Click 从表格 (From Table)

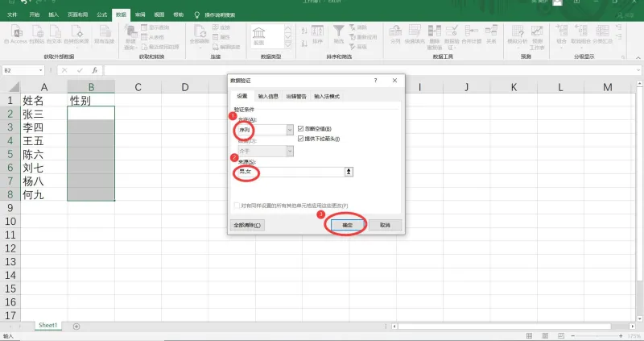(153, 37)
